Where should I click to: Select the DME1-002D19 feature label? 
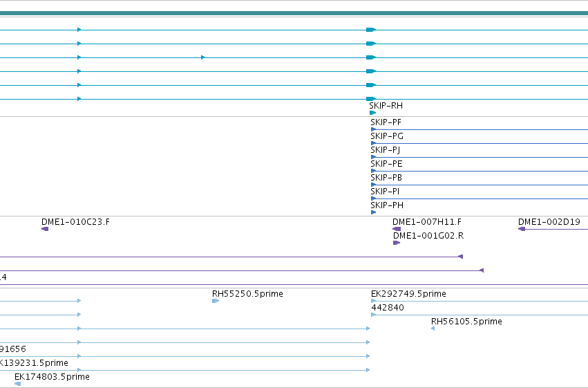(549, 222)
